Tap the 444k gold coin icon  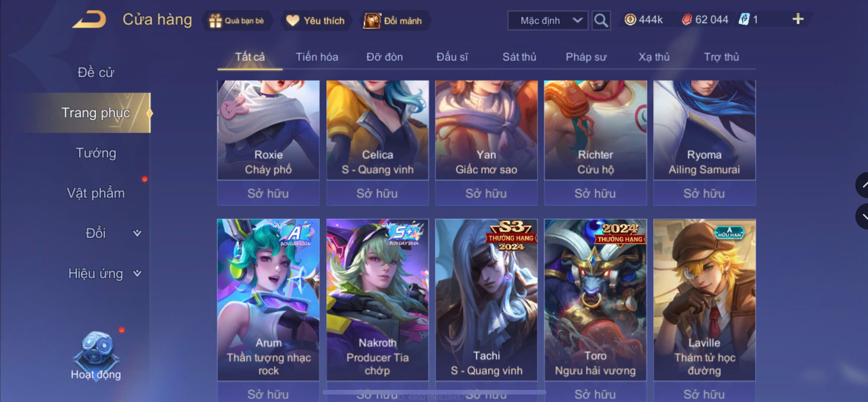point(630,20)
